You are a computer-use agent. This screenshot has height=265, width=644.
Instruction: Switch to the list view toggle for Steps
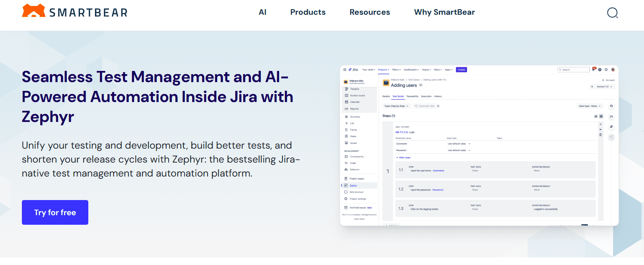point(596,116)
